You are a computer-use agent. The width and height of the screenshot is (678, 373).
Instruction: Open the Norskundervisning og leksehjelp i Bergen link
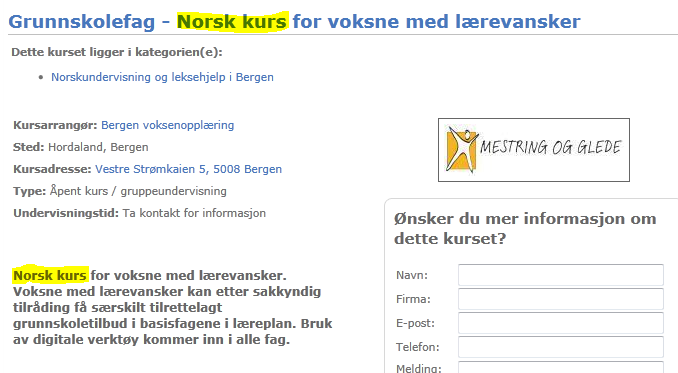point(162,77)
